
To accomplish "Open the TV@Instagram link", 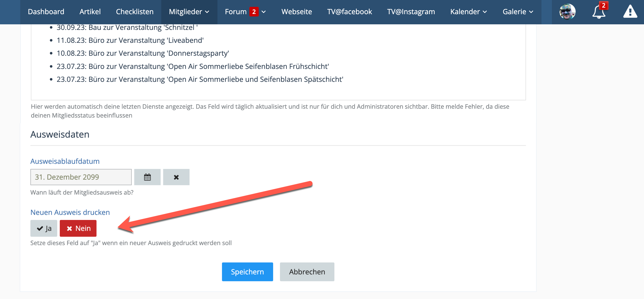I will tap(411, 12).
